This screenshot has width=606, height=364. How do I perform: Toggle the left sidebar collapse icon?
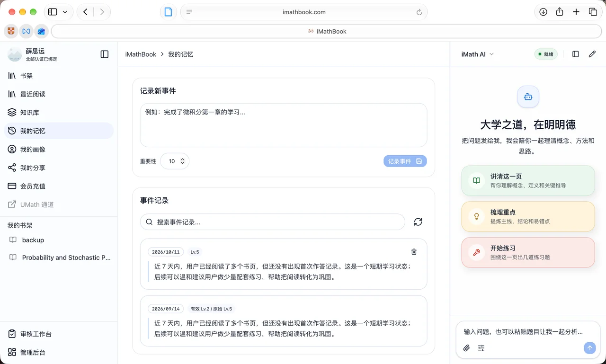tap(105, 54)
